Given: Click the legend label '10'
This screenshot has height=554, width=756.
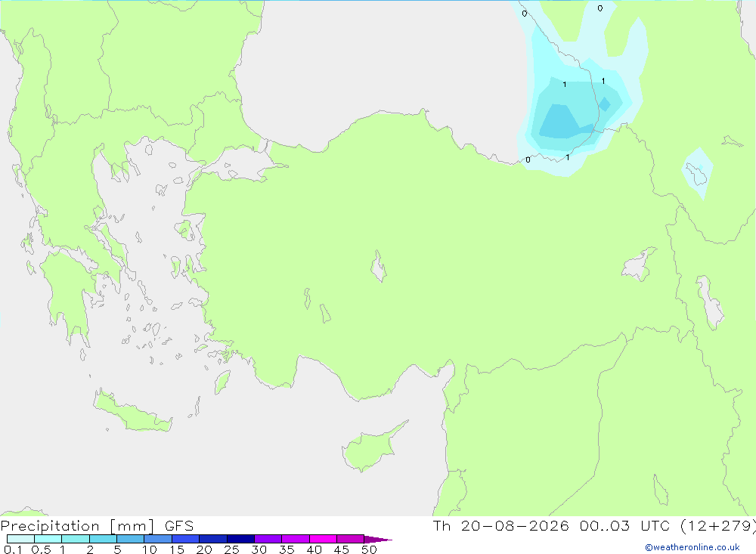Looking at the screenshot, I should (x=150, y=549).
